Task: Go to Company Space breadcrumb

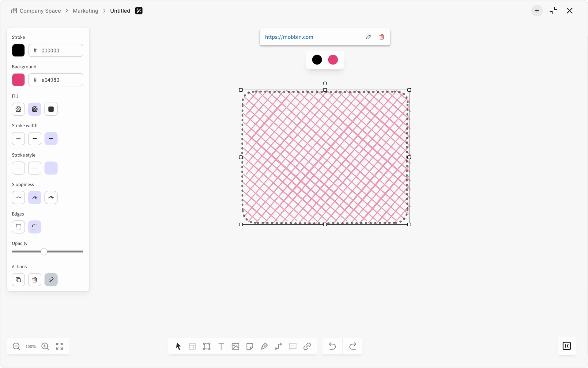Action: (x=40, y=11)
